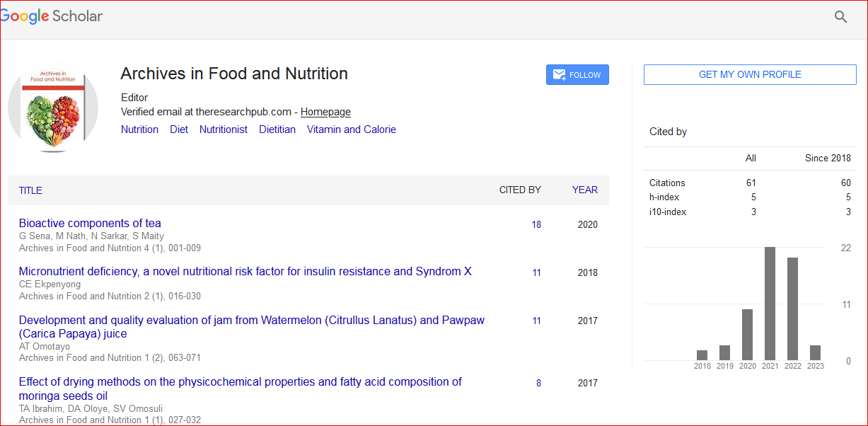This screenshot has height=426, width=868.
Task: Open the Nutritionist topic link
Action: pos(224,129)
